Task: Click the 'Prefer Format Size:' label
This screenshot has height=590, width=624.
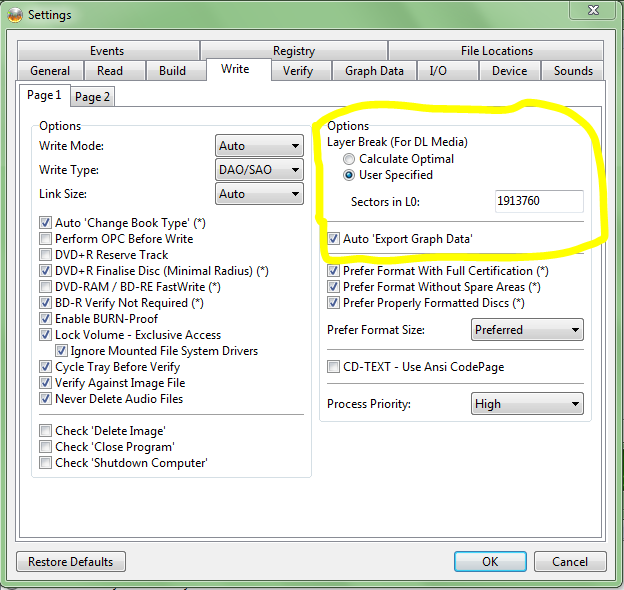Action: pos(376,330)
